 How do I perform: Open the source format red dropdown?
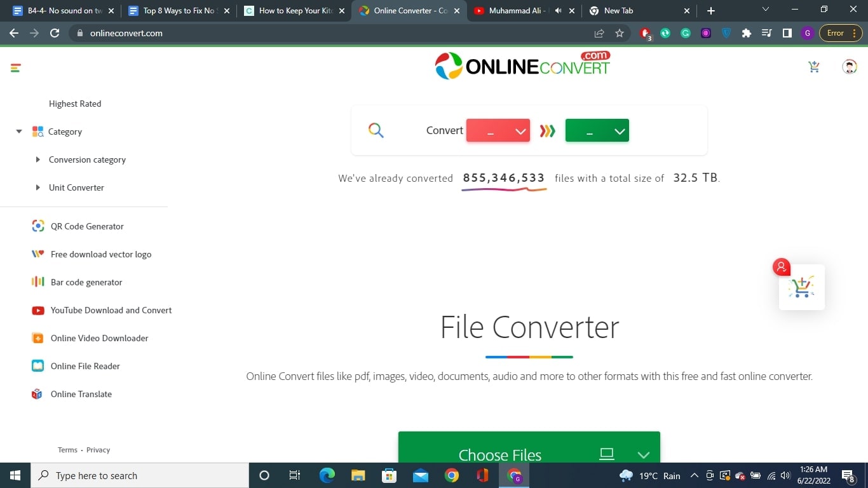pos(498,130)
